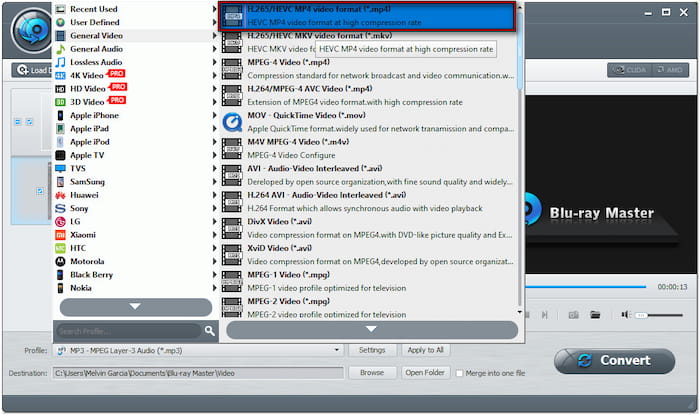Click the Settings button
Image resolution: width=700 pixels, height=415 pixels.
(372, 350)
